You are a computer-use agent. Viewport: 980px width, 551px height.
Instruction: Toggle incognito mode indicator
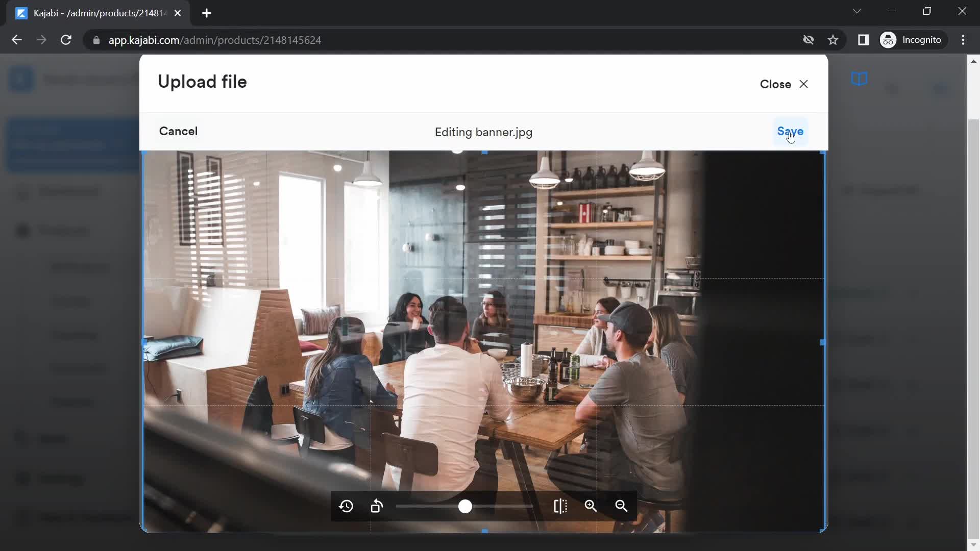(x=912, y=40)
